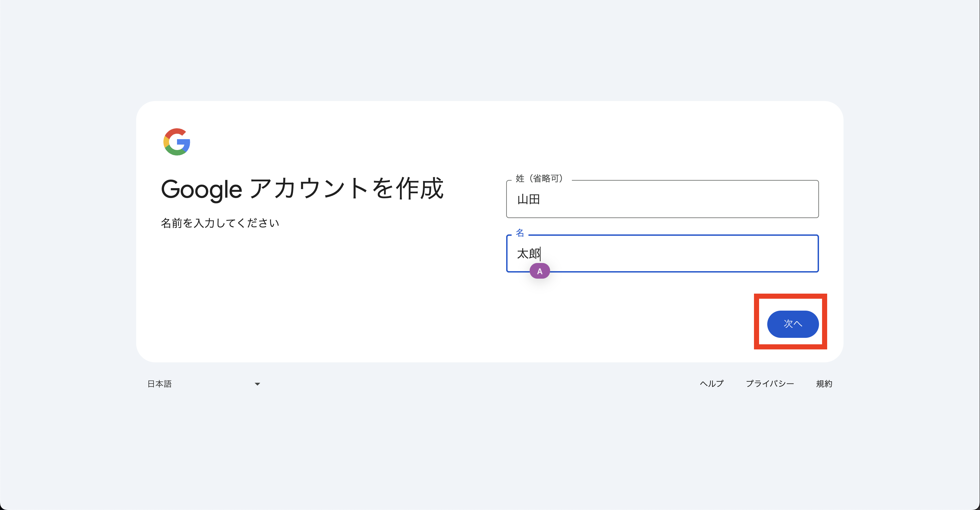Click the purple A input mode badge
This screenshot has height=510, width=980.
coord(540,271)
